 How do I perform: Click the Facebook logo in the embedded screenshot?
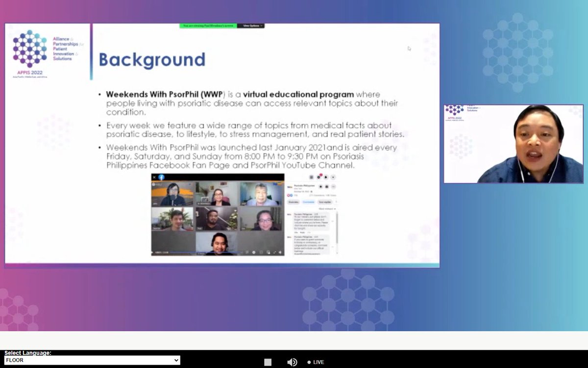pyautogui.click(x=161, y=177)
